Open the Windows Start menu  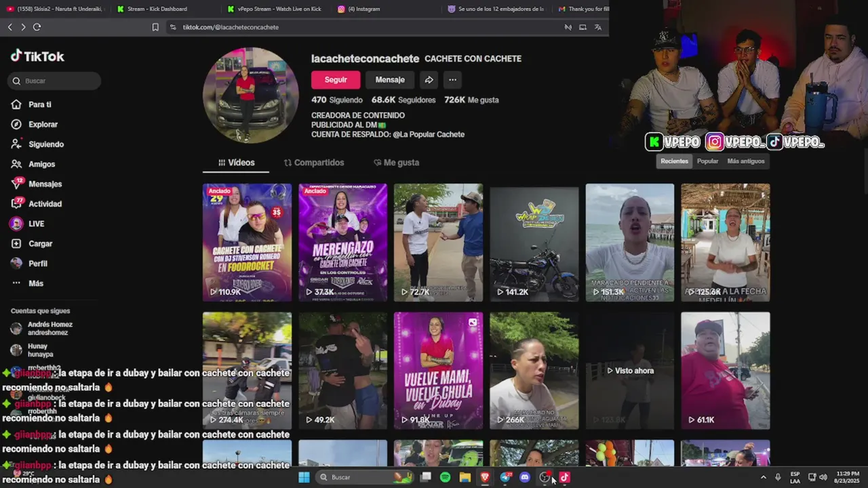(304, 477)
